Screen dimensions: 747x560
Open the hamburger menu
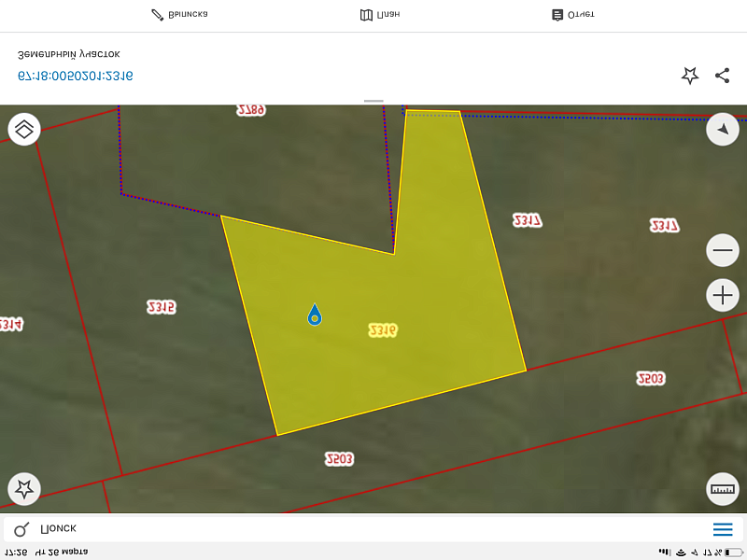point(722,529)
